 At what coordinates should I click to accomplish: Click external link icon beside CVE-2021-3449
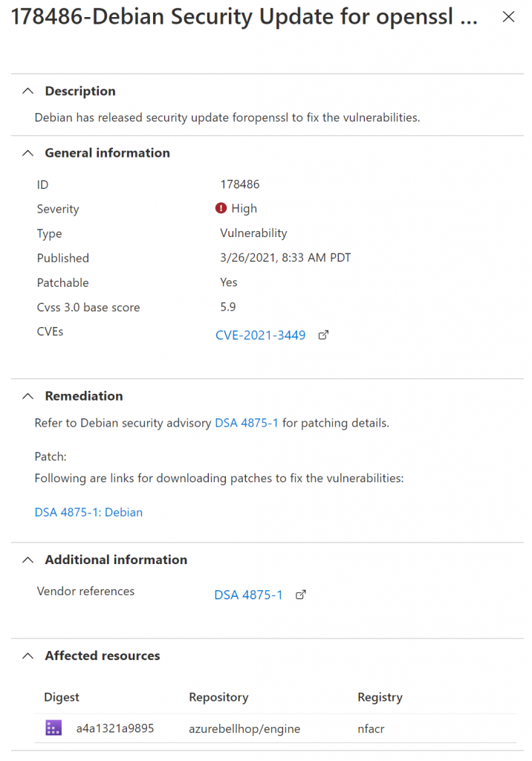click(x=323, y=335)
